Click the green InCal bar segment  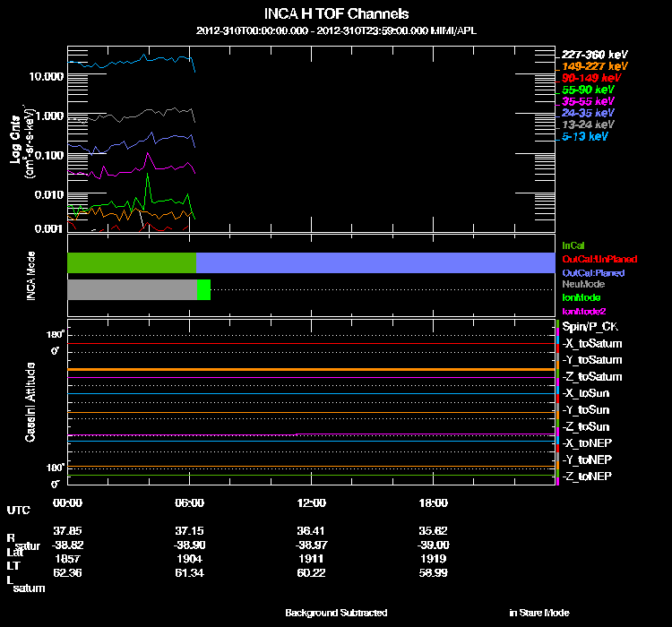(x=132, y=262)
